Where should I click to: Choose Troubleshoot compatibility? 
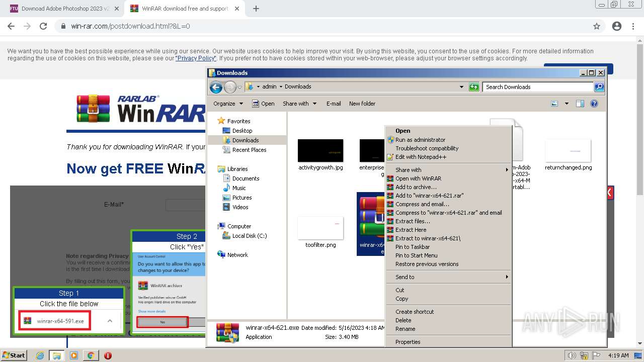point(449,148)
